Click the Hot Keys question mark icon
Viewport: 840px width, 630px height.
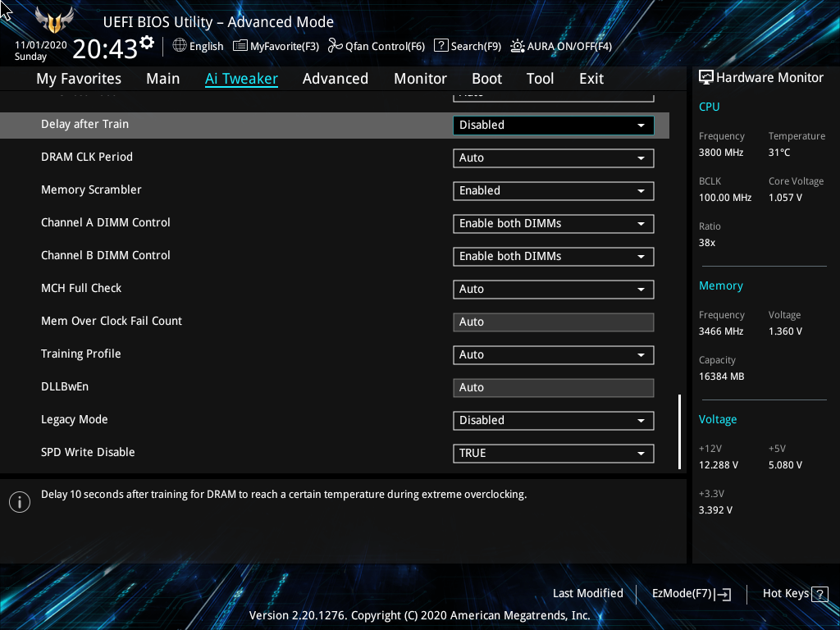pyautogui.click(x=820, y=594)
